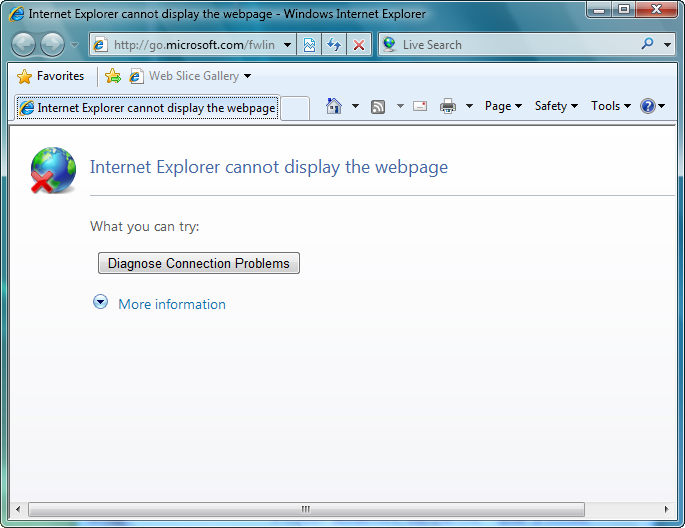Minimize the Internet Explorer window
The width and height of the screenshot is (685, 528).
pyautogui.click(x=599, y=10)
